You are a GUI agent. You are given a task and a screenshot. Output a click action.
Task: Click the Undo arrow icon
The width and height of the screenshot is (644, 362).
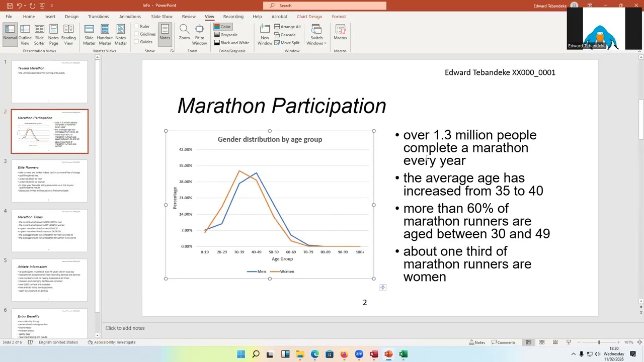click(19, 6)
